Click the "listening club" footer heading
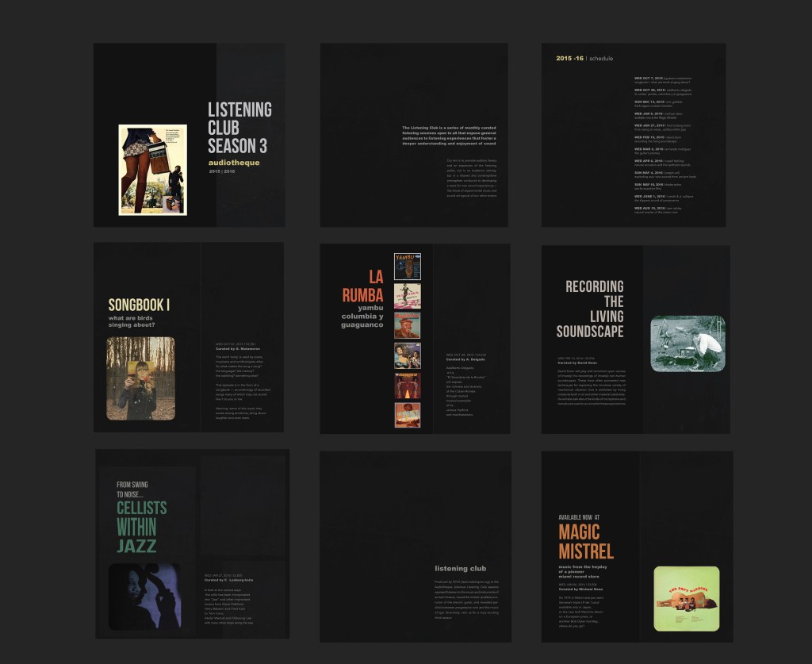812x664 pixels. [x=460, y=569]
